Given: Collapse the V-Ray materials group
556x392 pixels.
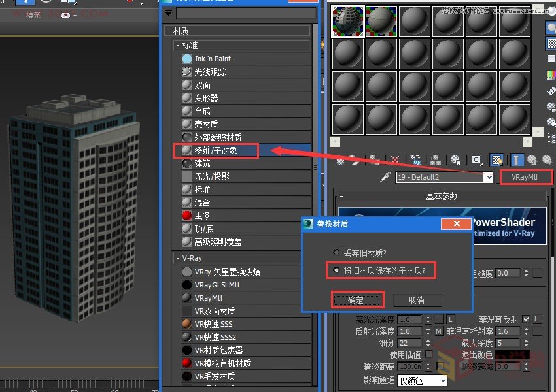Looking at the screenshot, I should pos(177,259).
